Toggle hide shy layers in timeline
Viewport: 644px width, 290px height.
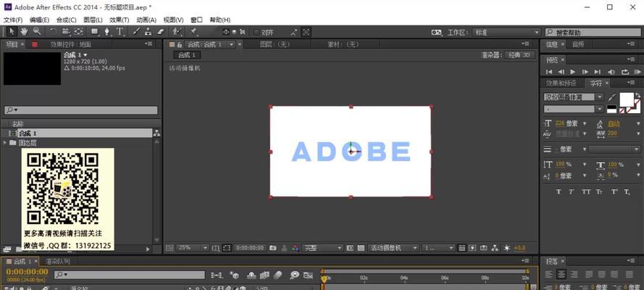coord(251,275)
